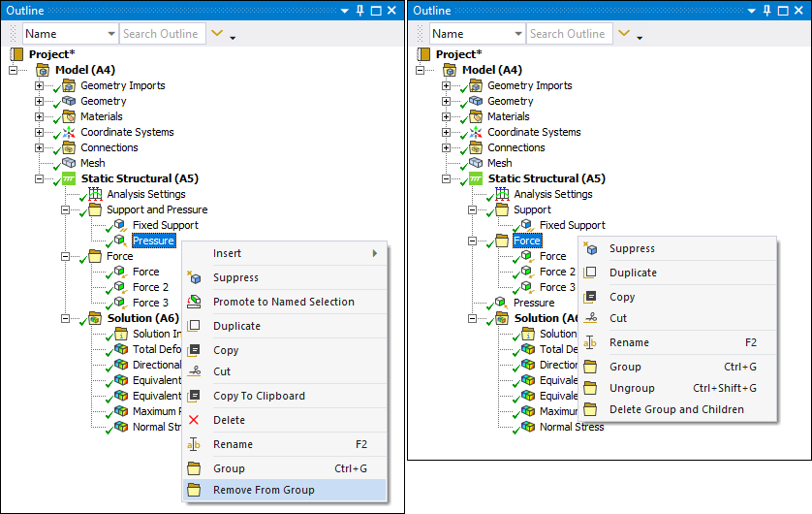This screenshot has height=514, width=812.
Task: Click Ungroup folder icon in right menu
Action: (590, 388)
